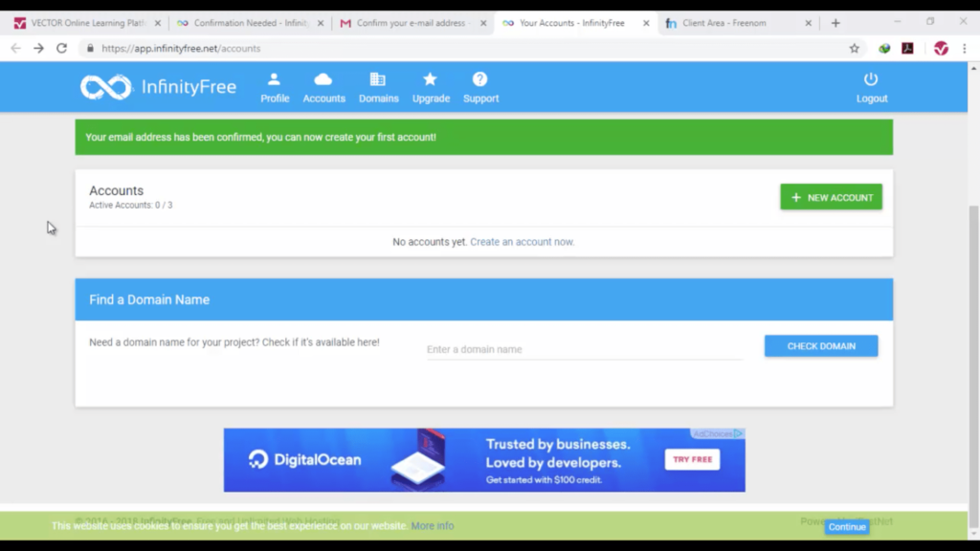Screen dimensions: 980x551
Task: Open the Upgrade star icon
Action: [x=431, y=87]
